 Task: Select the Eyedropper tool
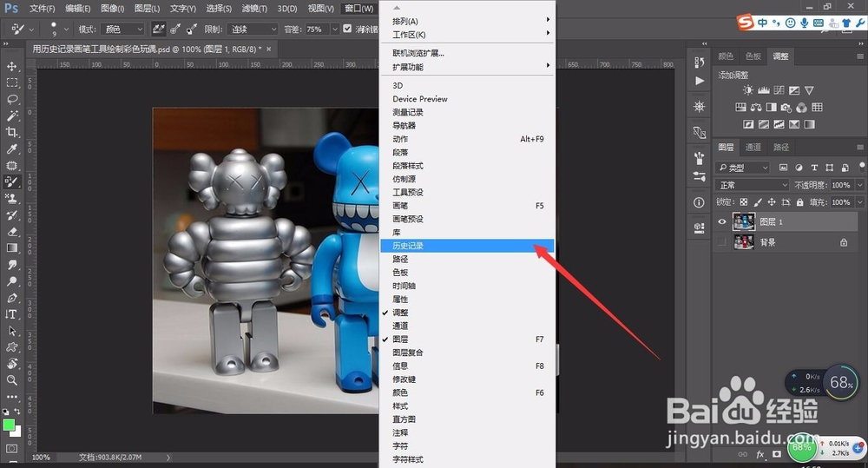click(12, 148)
